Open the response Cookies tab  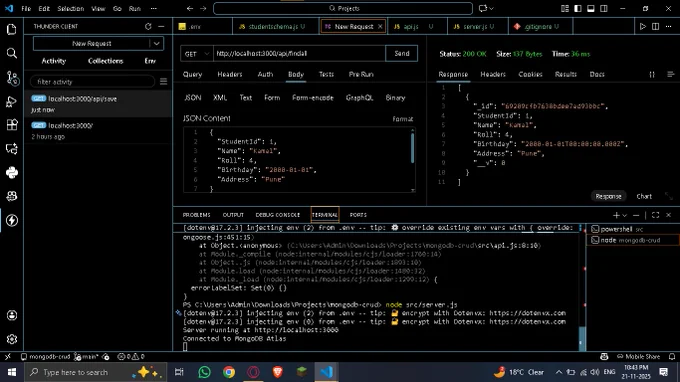click(530, 74)
